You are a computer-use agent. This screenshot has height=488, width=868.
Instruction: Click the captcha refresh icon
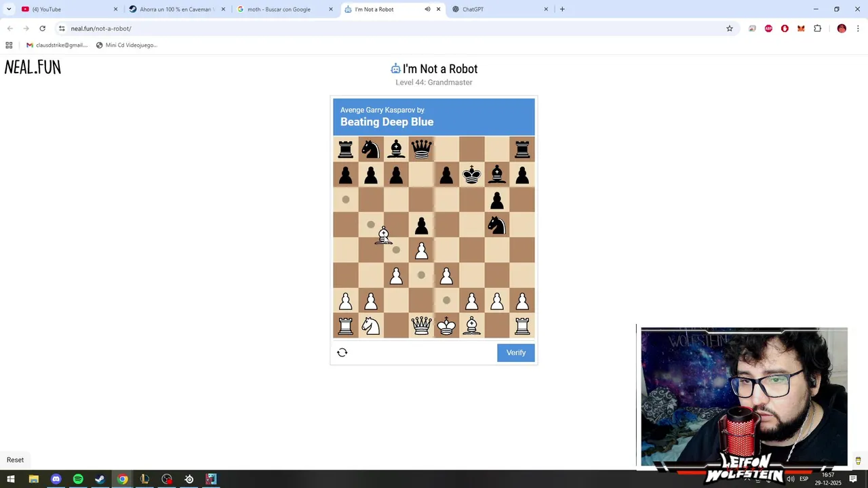tap(342, 352)
